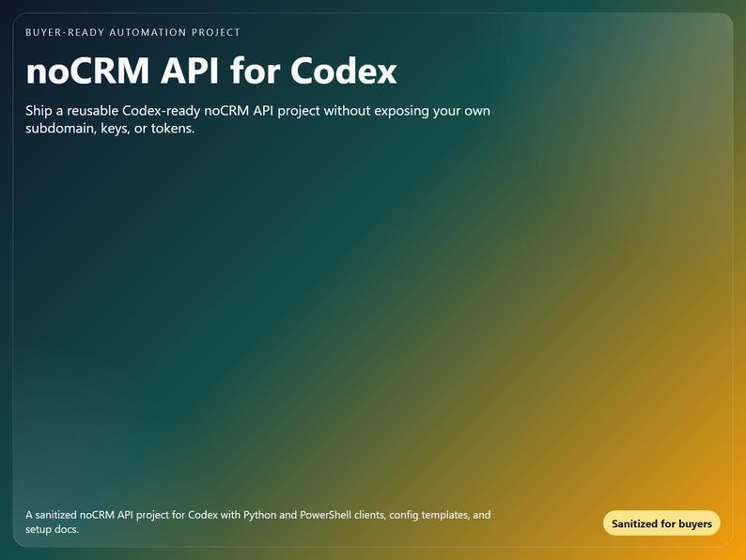
Task: Click 'BUYER-READY AUTOMATION PROJECT' label
Action: pos(132,32)
